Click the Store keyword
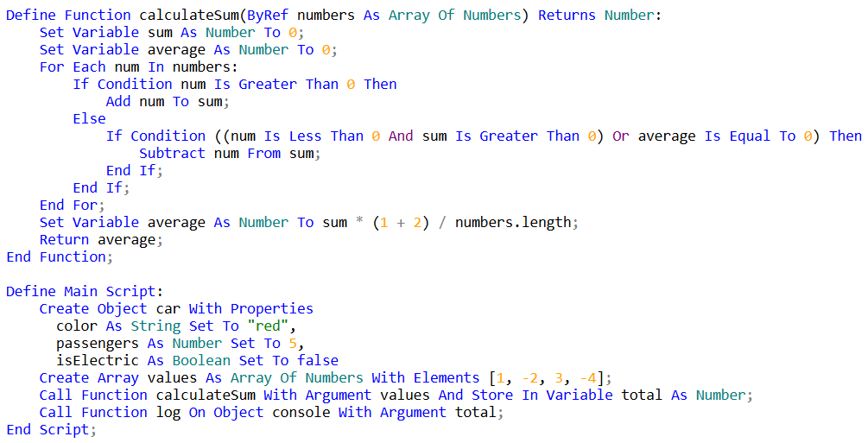The height and width of the screenshot is (443, 868). pyautogui.click(x=492, y=395)
